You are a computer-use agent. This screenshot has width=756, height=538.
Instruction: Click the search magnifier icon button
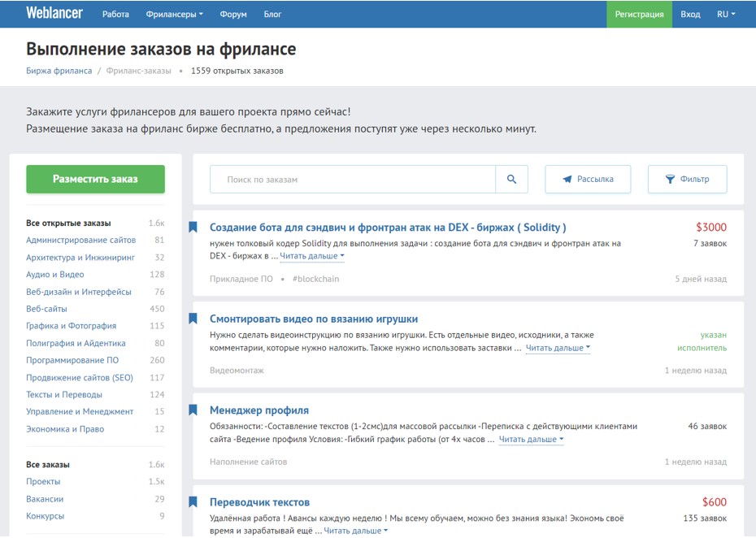pyautogui.click(x=511, y=180)
